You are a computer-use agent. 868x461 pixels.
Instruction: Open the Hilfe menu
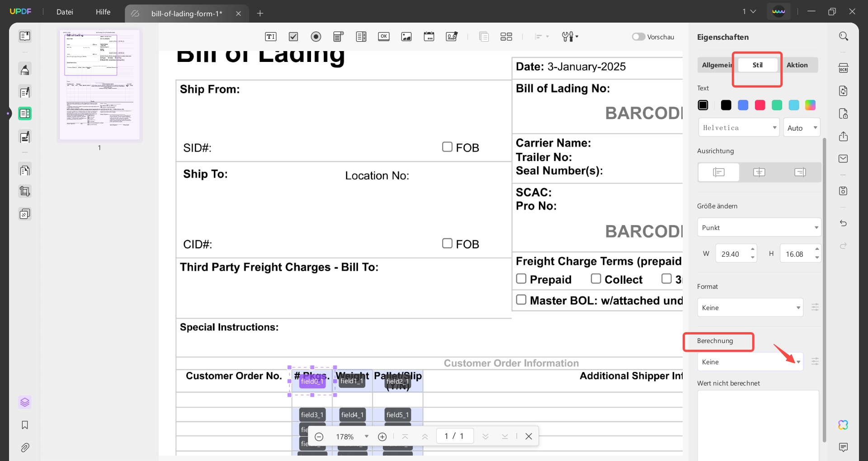point(103,12)
